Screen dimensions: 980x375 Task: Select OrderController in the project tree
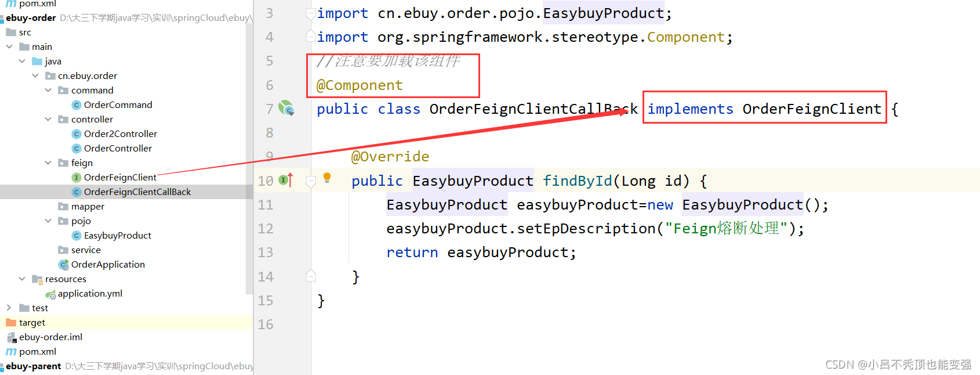(x=118, y=149)
